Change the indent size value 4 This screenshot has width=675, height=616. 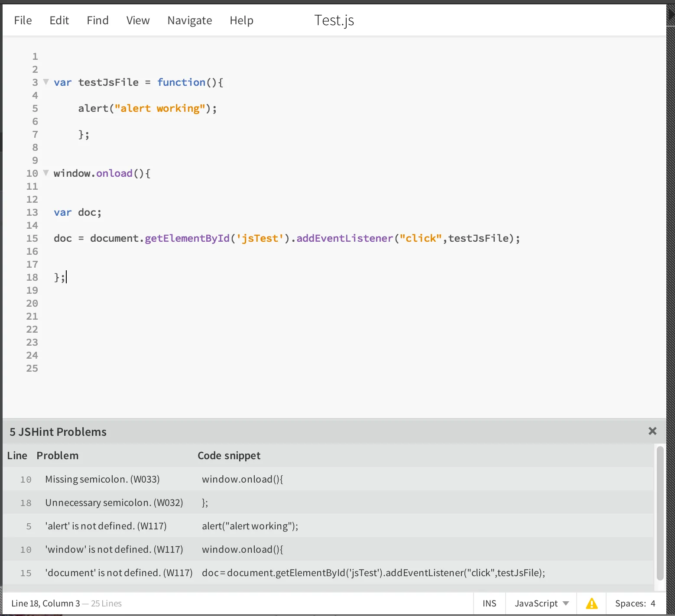(653, 603)
